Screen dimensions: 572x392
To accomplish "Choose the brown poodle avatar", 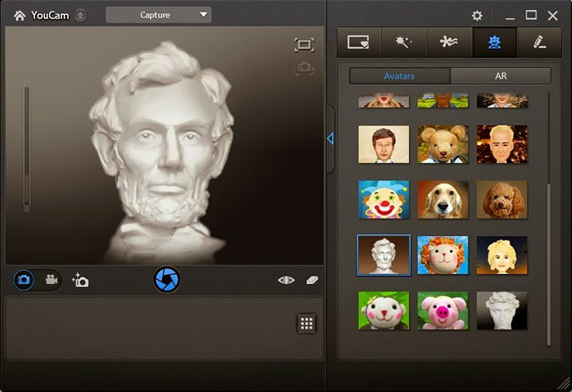I will click(x=502, y=200).
